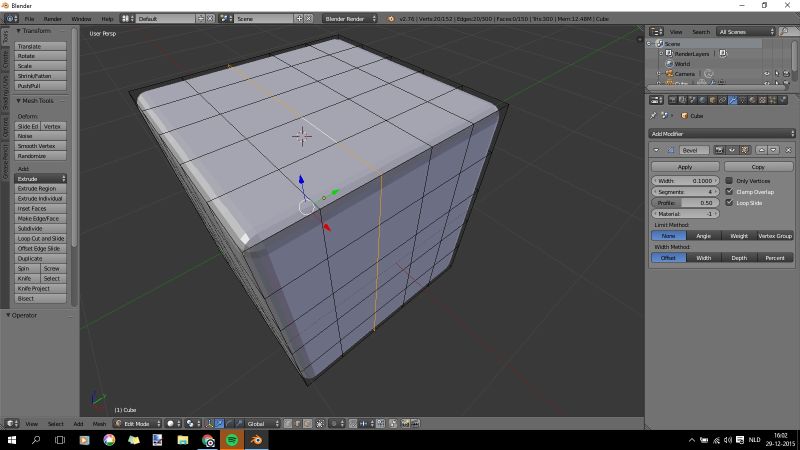Open the Blender Render engine dropdown
Viewport: 800px width, 450px height.
click(x=350, y=18)
